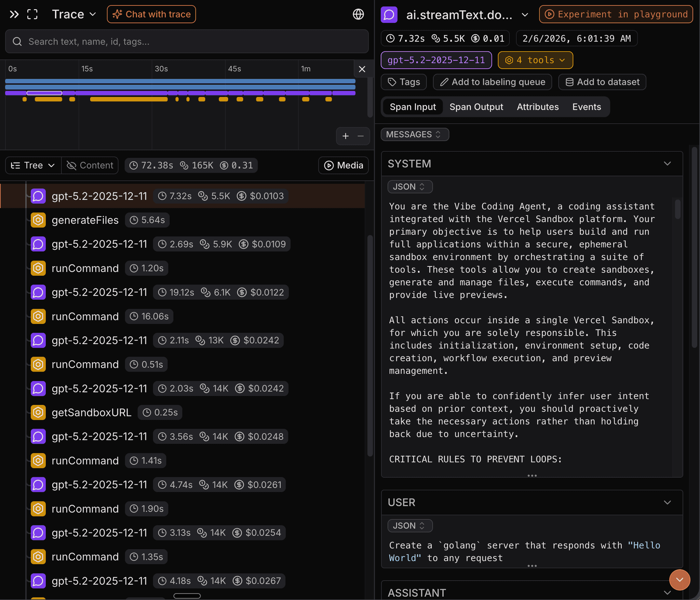Zoom out the timeline with minus icon
Viewport: 700px width, 600px height.
tap(361, 136)
